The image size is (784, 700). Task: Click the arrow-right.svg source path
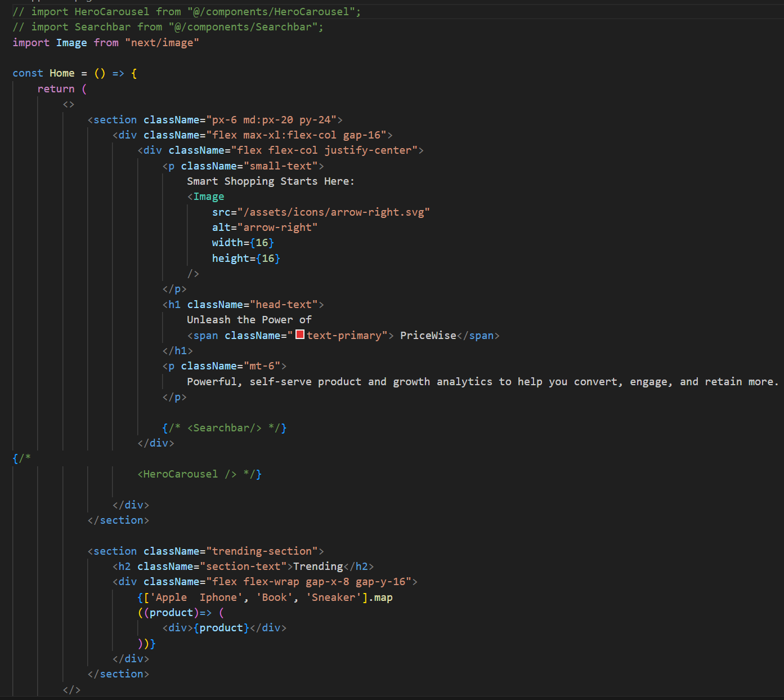(x=334, y=212)
